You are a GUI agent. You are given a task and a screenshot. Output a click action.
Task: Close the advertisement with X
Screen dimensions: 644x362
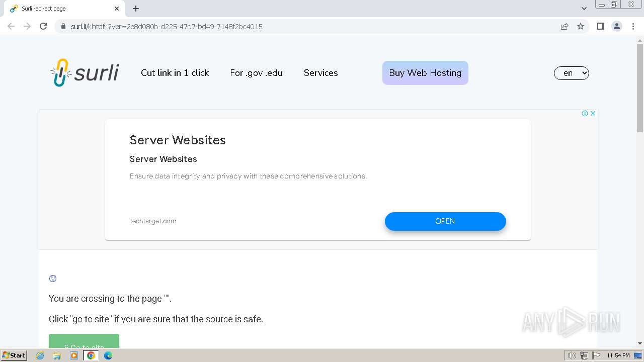pyautogui.click(x=593, y=113)
